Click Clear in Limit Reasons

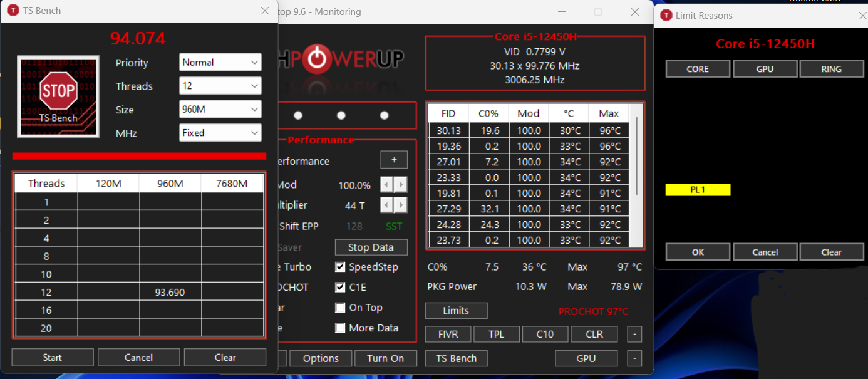click(x=832, y=252)
